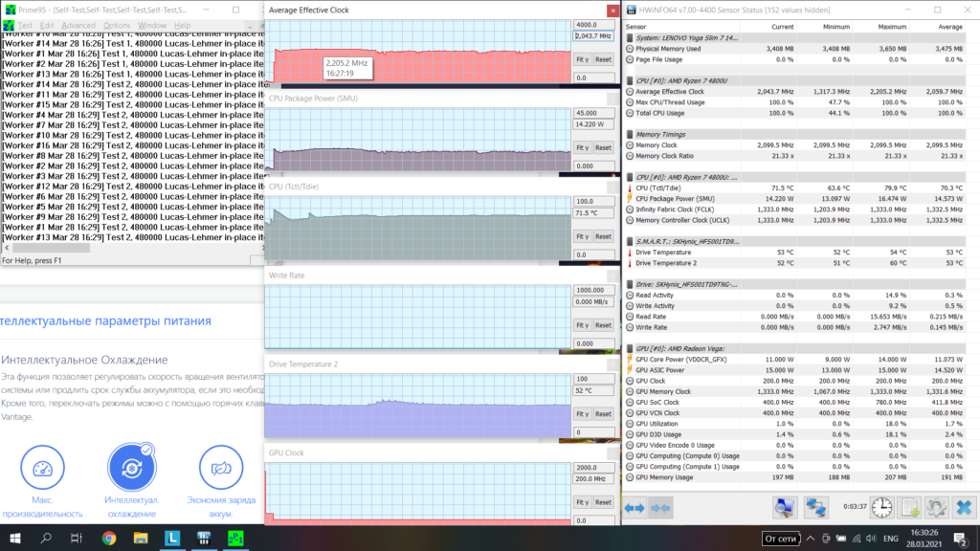Open Google Chrome from the taskbar

point(109,538)
